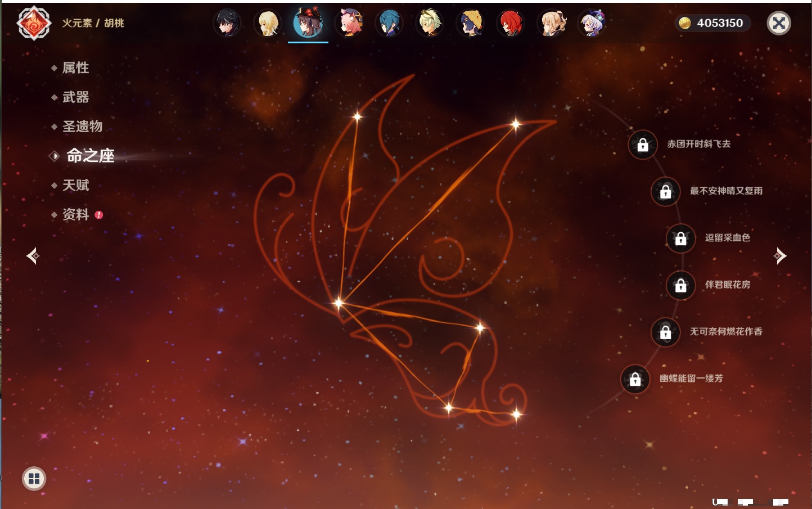This screenshot has height=509, width=812.
Task: Open the four-square grid menu button
Action: 34,479
